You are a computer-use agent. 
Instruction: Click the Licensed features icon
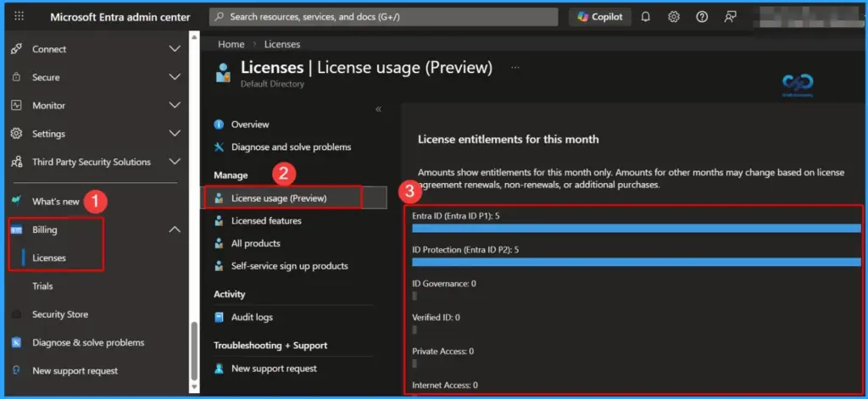tap(220, 221)
